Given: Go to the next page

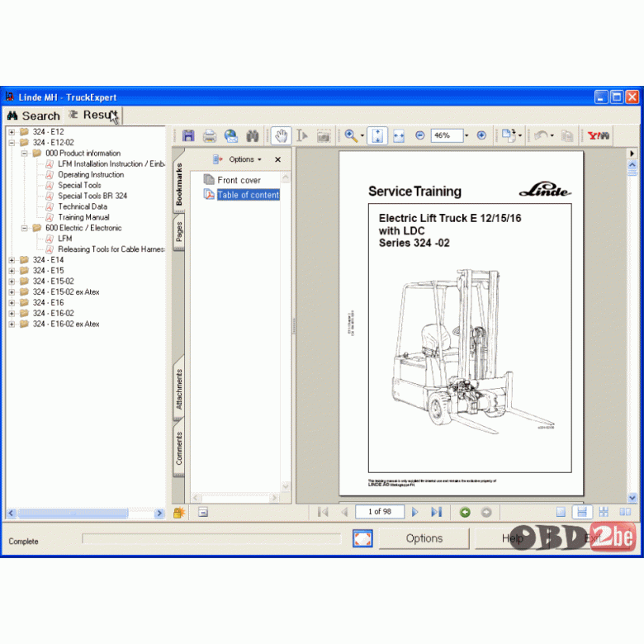Looking at the screenshot, I should 414,512.
